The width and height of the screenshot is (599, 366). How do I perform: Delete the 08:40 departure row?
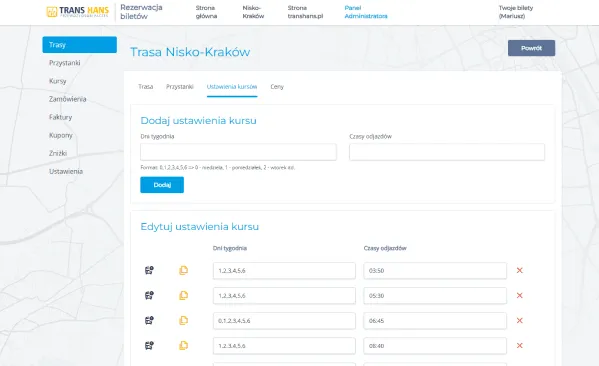click(520, 346)
